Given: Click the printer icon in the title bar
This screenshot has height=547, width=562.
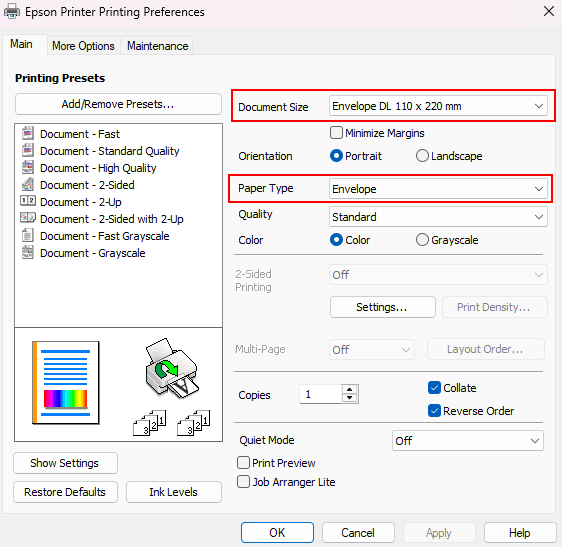Looking at the screenshot, I should [x=12, y=11].
